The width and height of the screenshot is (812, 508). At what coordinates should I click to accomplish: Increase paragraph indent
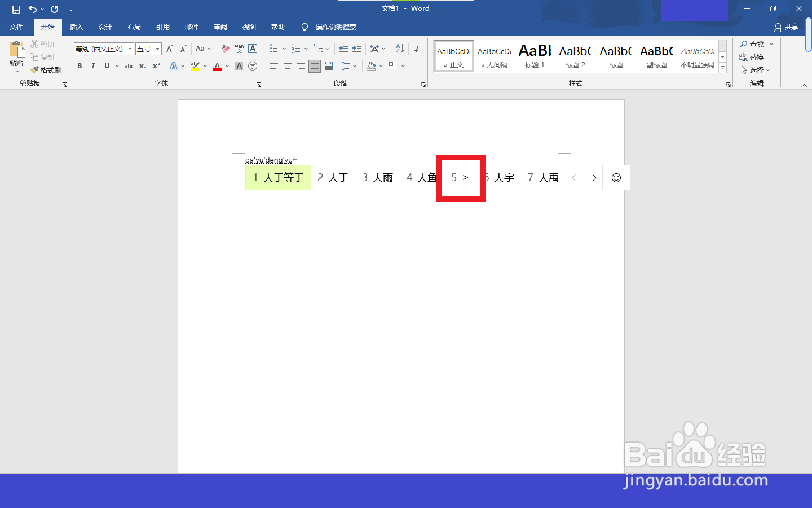coord(357,49)
